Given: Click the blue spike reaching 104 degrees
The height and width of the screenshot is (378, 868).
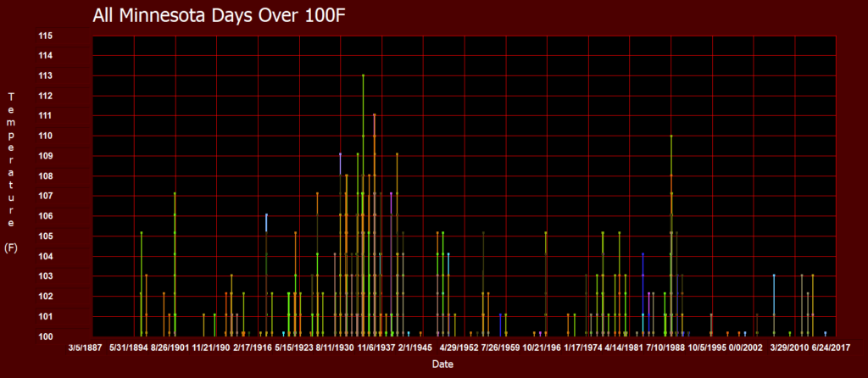Looking at the screenshot, I should click(x=643, y=255).
